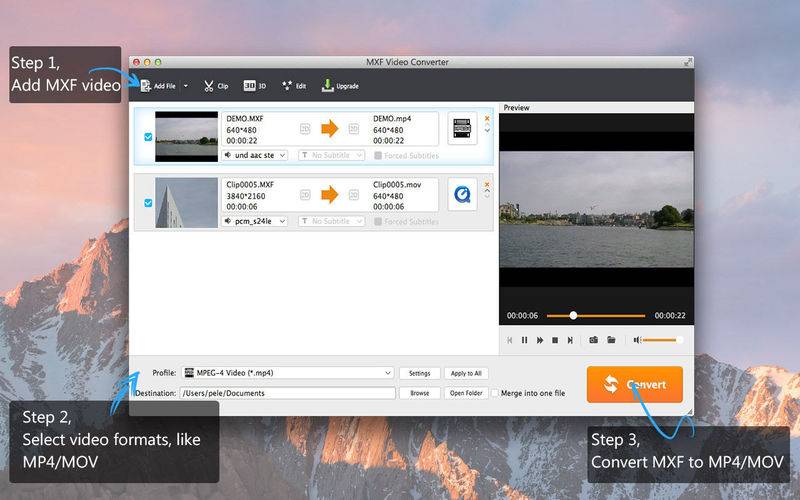
Task: Click the preview playback progress slider
Action: (596, 316)
